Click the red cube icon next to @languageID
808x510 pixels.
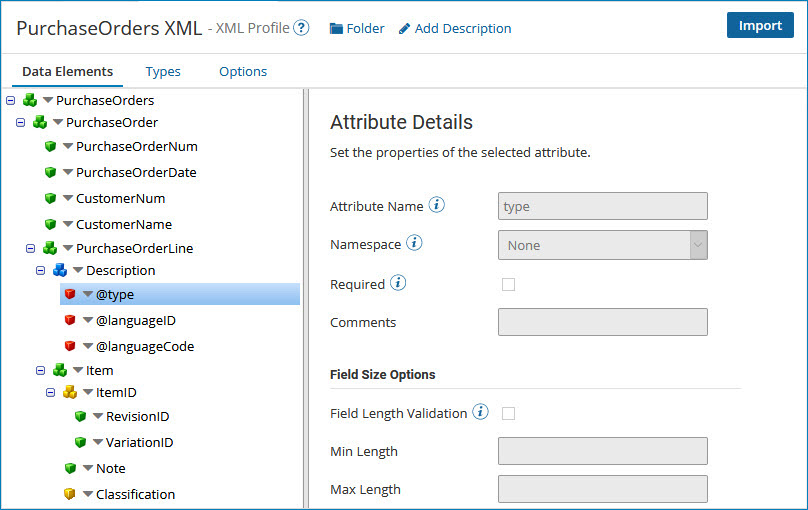pyautogui.click(x=70, y=320)
